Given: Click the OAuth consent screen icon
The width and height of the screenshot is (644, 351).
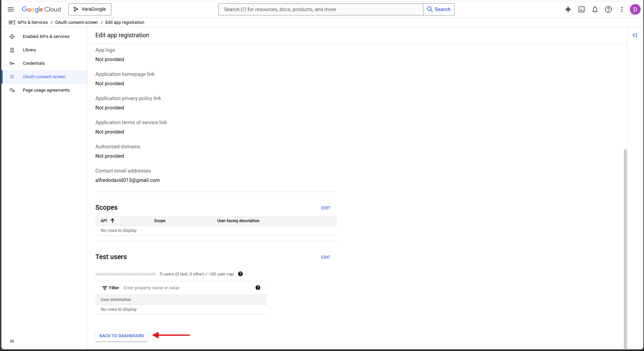Looking at the screenshot, I should (x=12, y=77).
